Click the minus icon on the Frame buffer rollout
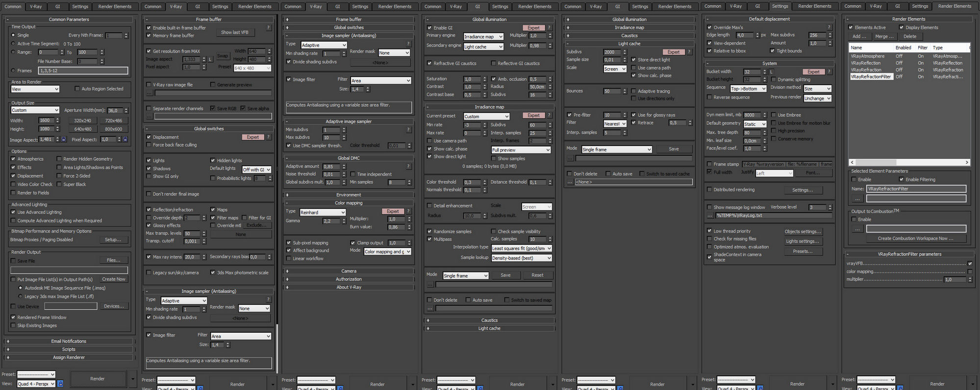 [147, 20]
